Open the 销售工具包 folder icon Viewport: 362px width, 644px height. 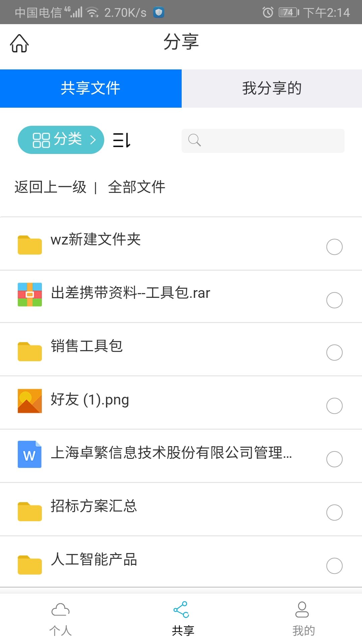point(30,352)
